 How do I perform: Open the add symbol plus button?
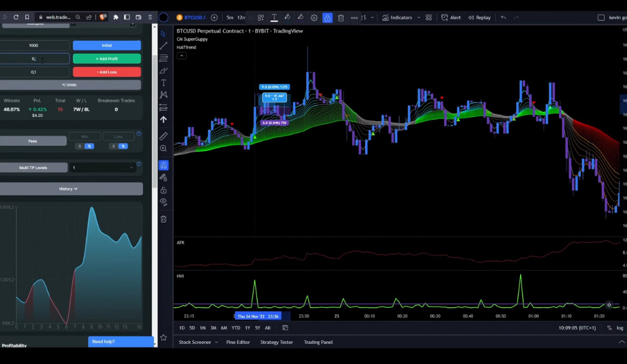[x=214, y=18]
